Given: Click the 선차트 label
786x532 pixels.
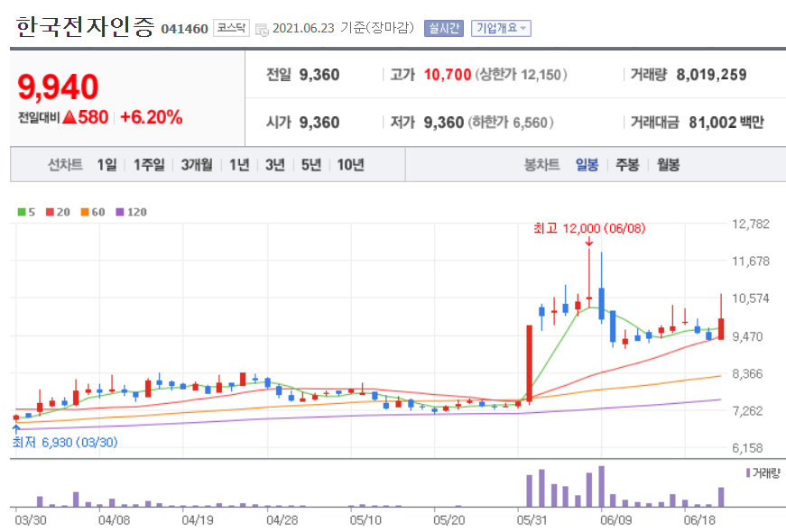Looking at the screenshot, I should tap(65, 164).
